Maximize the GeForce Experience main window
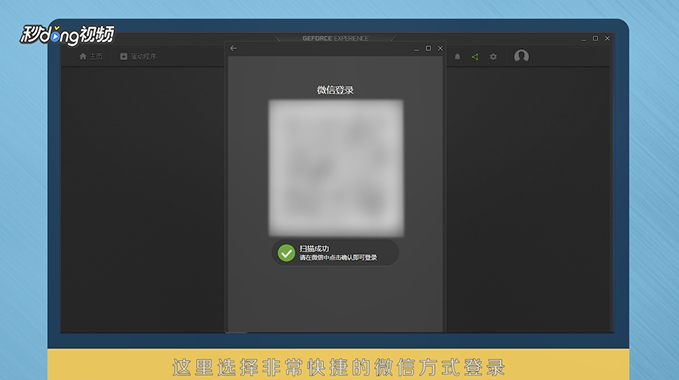The width and height of the screenshot is (679, 380). (595, 39)
